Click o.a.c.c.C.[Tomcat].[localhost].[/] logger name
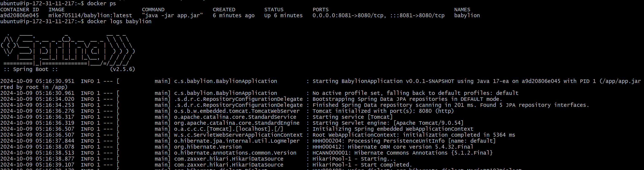The height and width of the screenshot is (170, 644). coord(229,129)
